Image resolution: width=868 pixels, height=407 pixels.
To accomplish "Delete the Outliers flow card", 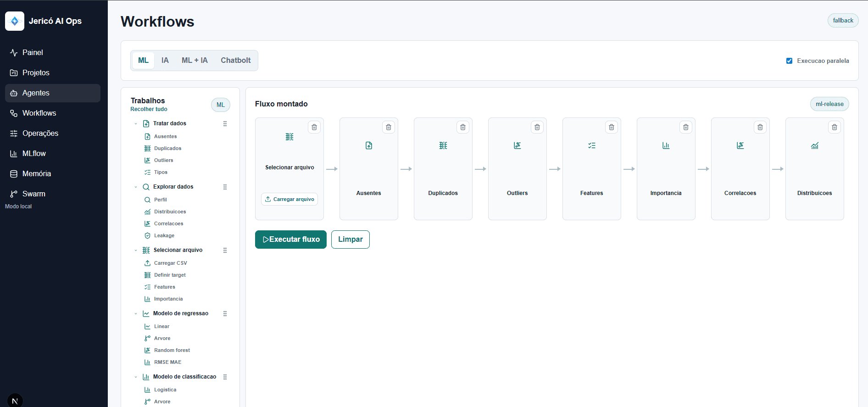I will point(537,127).
